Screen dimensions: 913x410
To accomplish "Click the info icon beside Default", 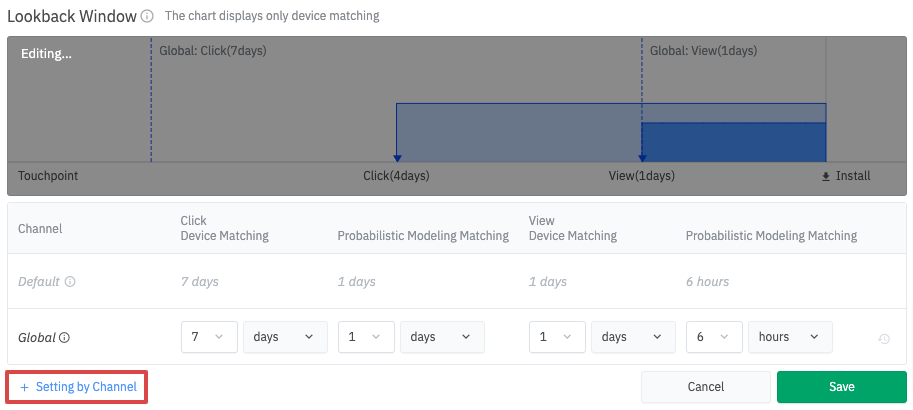I will pos(70,282).
